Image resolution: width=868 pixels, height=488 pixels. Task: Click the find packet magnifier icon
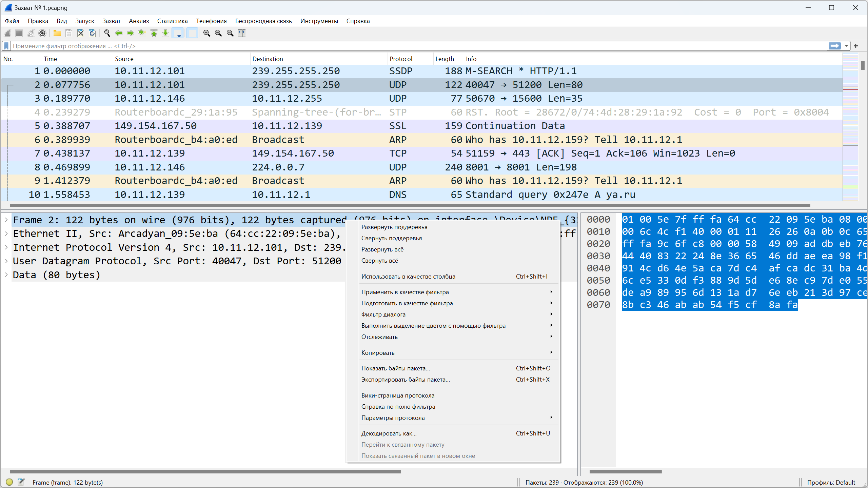point(107,33)
